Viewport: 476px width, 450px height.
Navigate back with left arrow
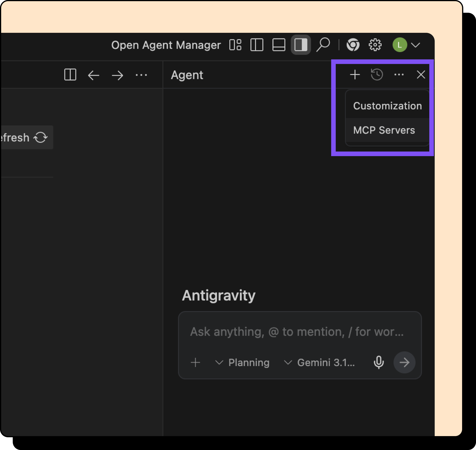[94, 75]
